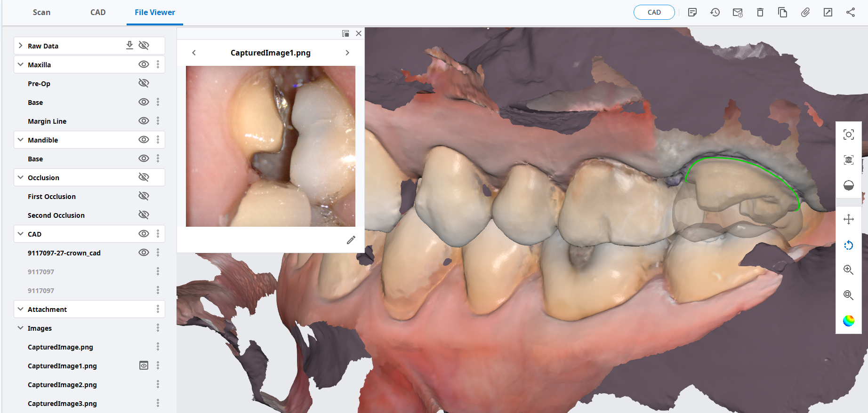868x413 pixels.
Task: Close the CapturedImage1 preview panel
Action: (359, 33)
